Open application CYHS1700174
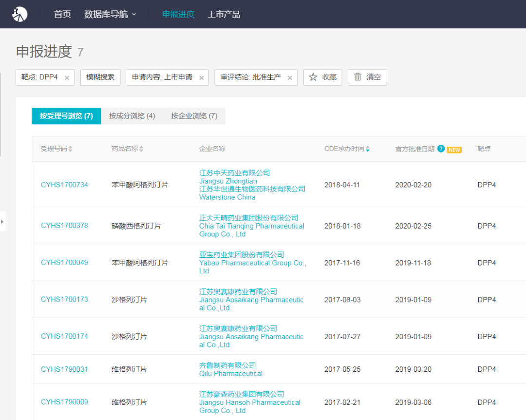 pyautogui.click(x=64, y=336)
